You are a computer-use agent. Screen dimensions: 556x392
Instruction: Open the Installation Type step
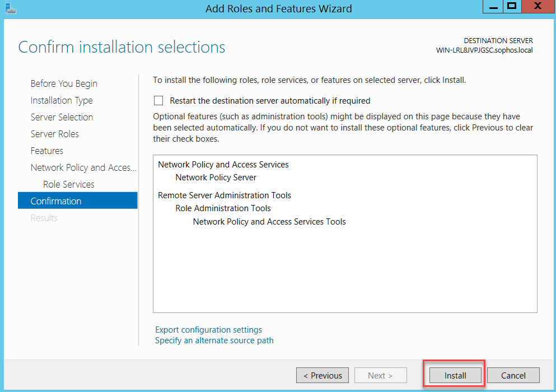[62, 100]
